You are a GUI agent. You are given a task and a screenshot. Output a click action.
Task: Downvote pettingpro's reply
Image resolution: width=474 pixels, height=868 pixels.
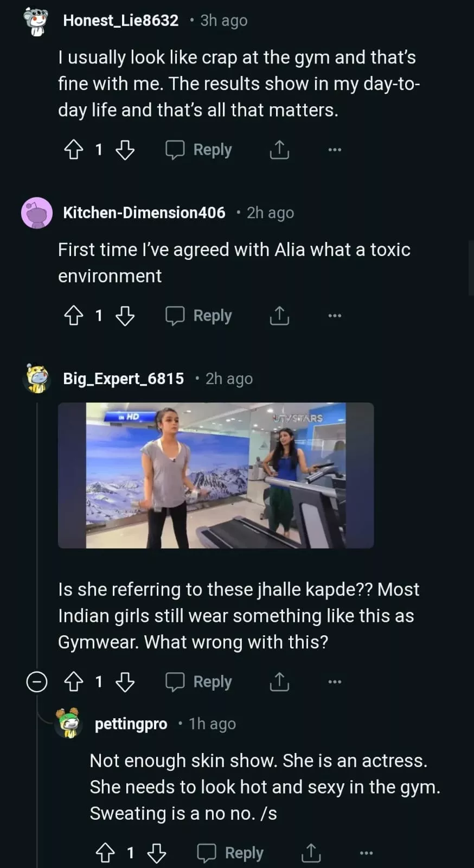point(157,853)
